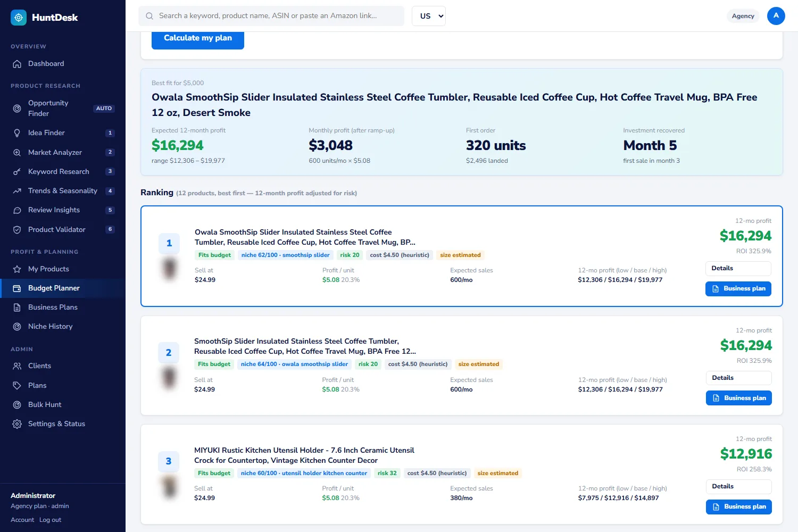Open the Dashboard menu item
798x532 pixels.
pyautogui.click(x=63, y=64)
